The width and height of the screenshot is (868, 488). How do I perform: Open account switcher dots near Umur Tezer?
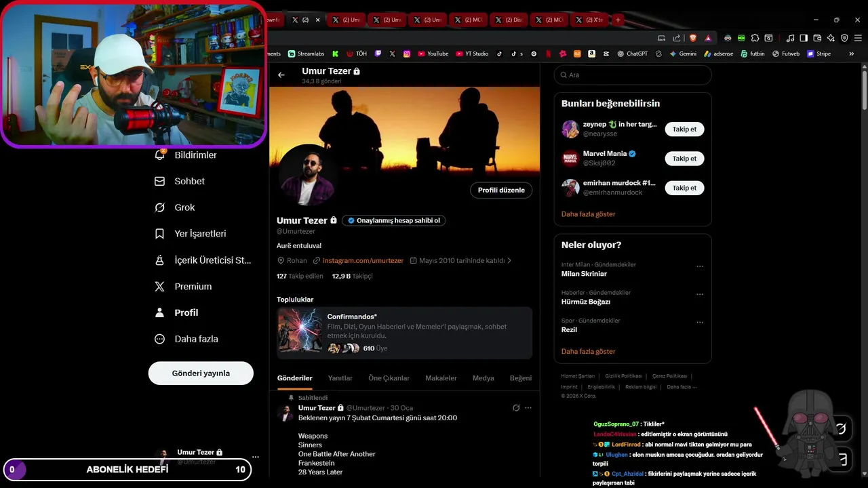point(256,457)
